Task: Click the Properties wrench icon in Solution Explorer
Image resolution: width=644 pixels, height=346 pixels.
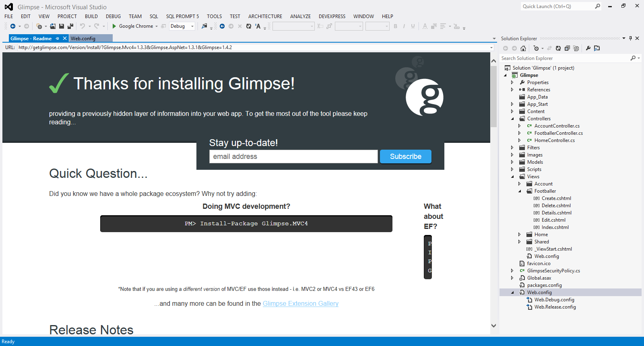Action: [x=588, y=48]
